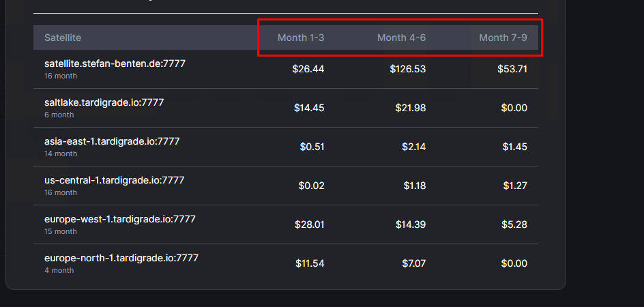
Task: Click the $2.14 cell for asia-east-1
Action: coord(415,147)
